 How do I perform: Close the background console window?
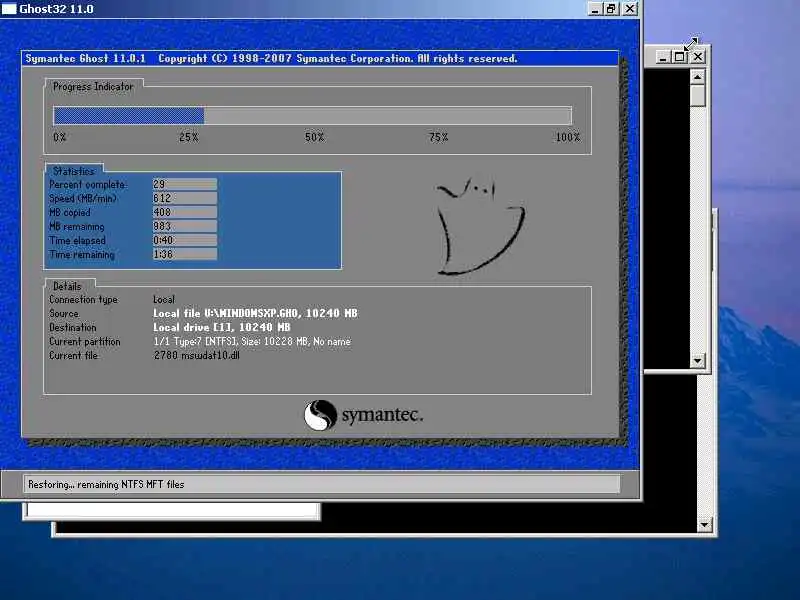(698, 57)
